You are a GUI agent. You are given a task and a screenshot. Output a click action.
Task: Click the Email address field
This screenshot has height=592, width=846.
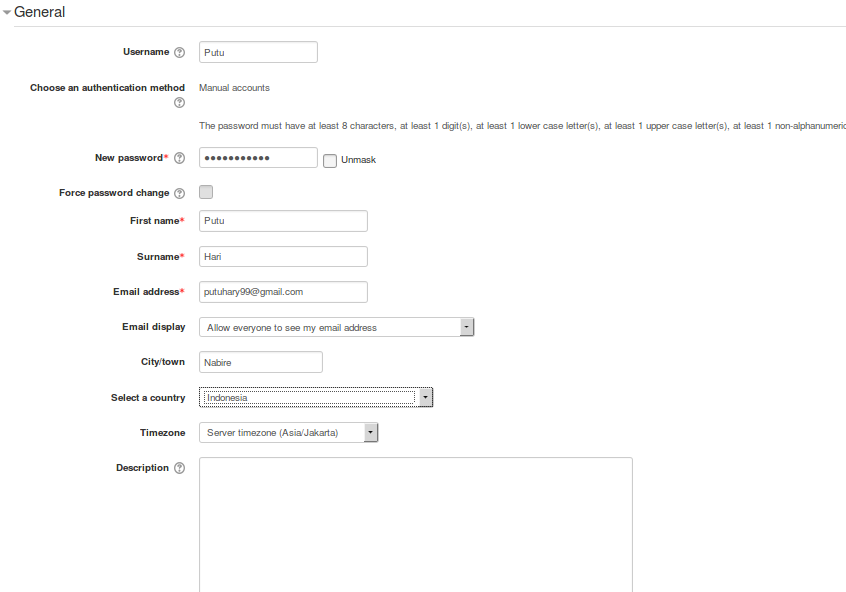283,291
